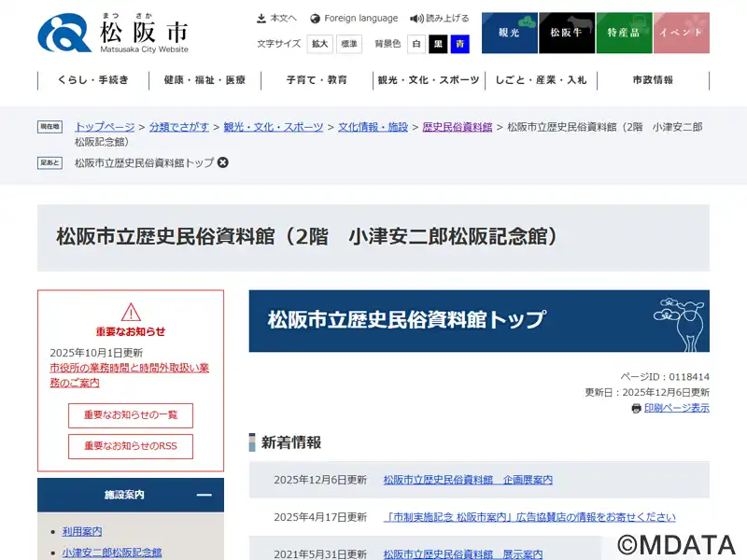The image size is (747, 560).
Task: Go to 文化情報・施設 breadcrumb
Action: (x=373, y=127)
